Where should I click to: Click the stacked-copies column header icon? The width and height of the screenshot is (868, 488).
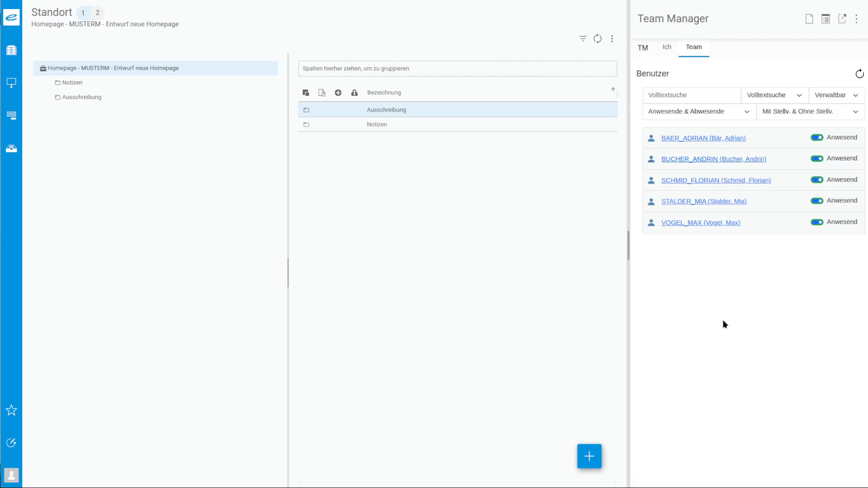coord(306,93)
